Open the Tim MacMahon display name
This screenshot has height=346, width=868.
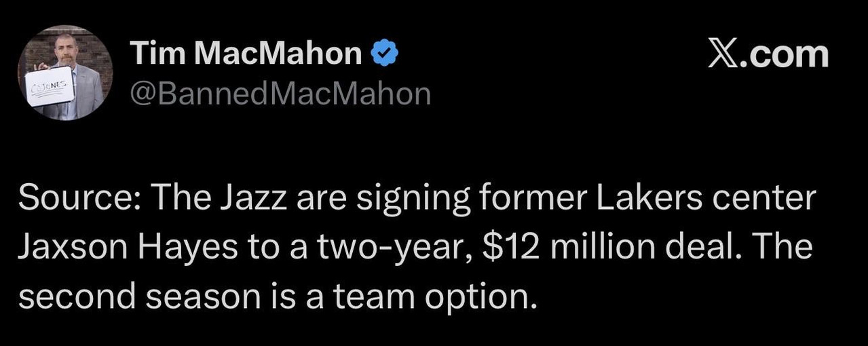(x=245, y=54)
